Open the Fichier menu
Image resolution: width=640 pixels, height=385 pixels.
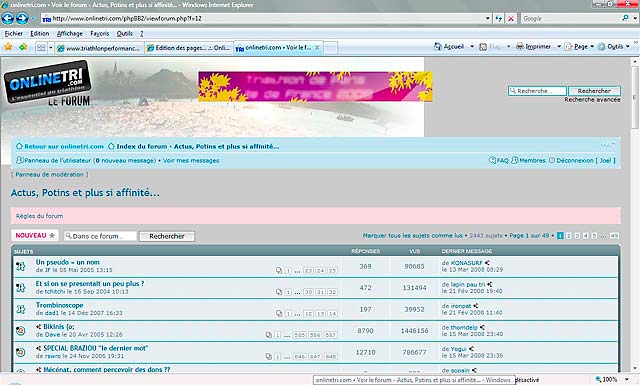pos(13,33)
